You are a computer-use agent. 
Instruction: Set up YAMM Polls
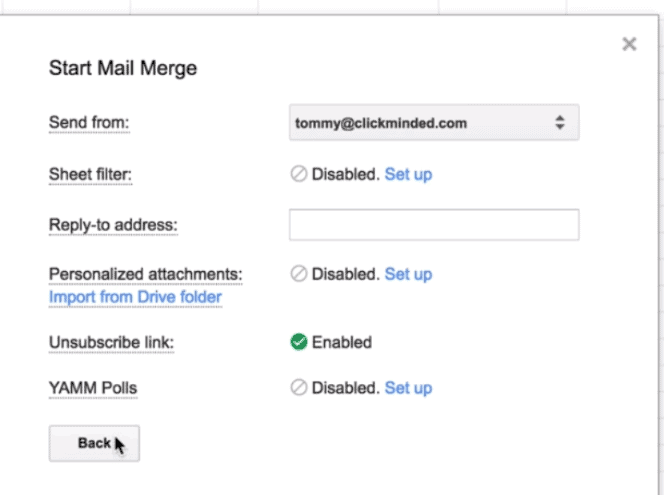pyautogui.click(x=408, y=387)
